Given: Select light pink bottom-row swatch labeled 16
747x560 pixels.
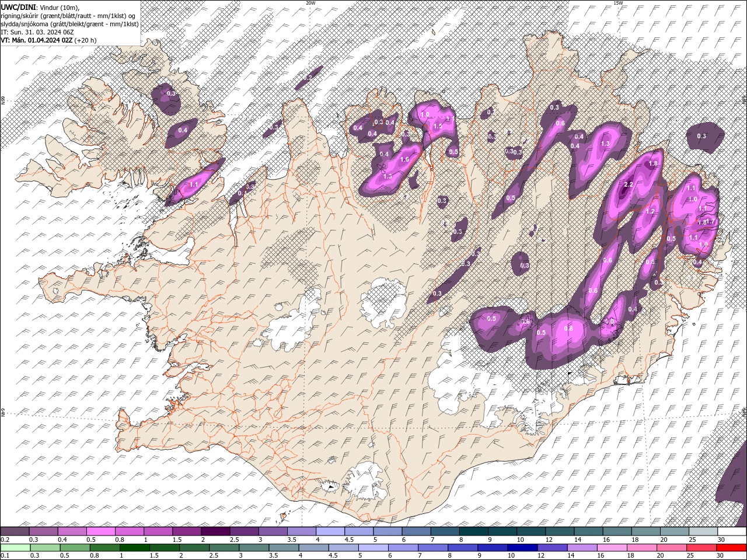Looking at the screenshot, I should (x=612, y=548).
